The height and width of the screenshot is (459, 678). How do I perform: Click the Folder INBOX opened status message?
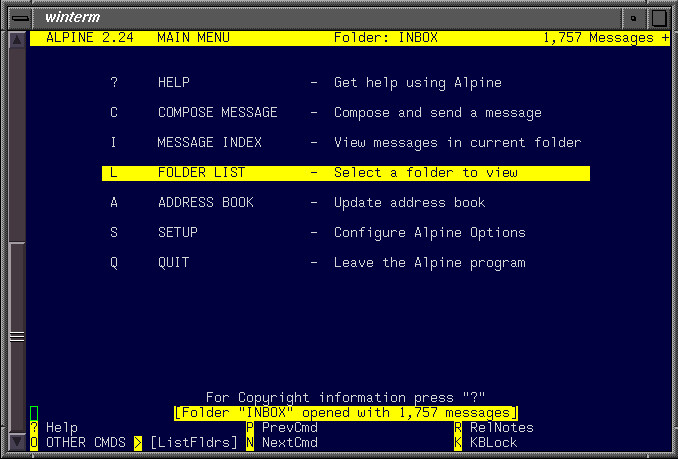coord(345,413)
